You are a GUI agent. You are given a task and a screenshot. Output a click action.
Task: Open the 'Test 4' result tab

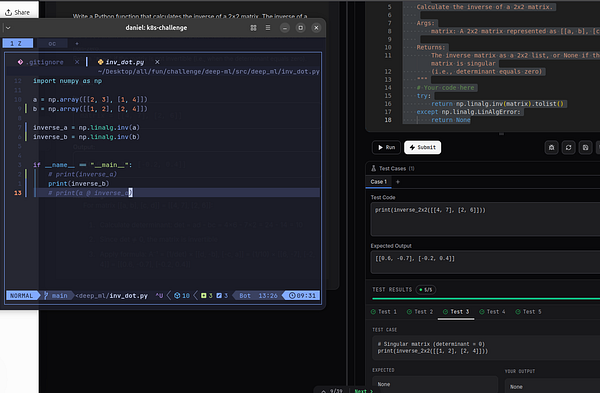click(492, 311)
